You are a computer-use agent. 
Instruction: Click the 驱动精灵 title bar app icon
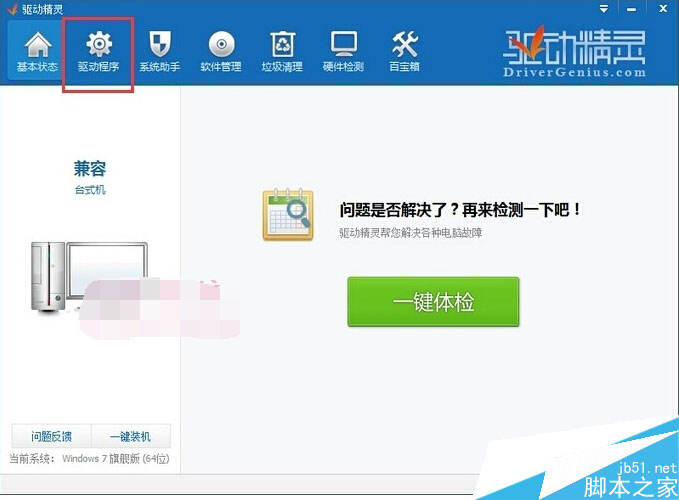point(11,9)
